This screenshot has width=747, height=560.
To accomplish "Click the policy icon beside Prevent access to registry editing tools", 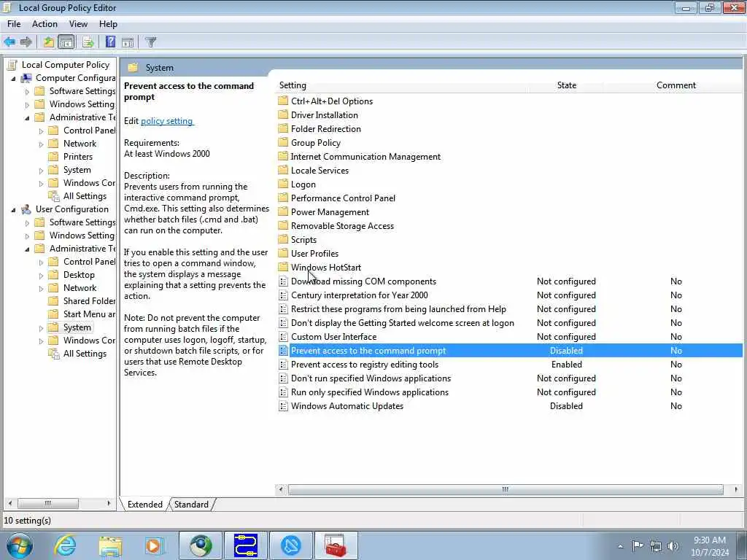I will tap(283, 365).
